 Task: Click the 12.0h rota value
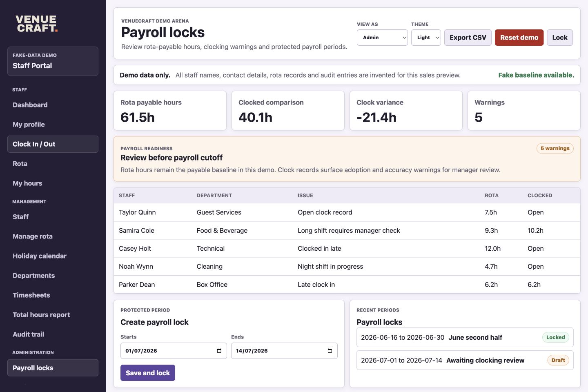pyautogui.click(x=492, y=248)
